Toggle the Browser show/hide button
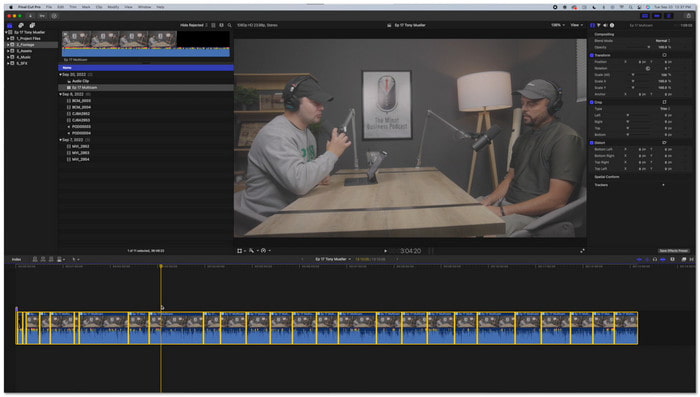 click(645, 16)
